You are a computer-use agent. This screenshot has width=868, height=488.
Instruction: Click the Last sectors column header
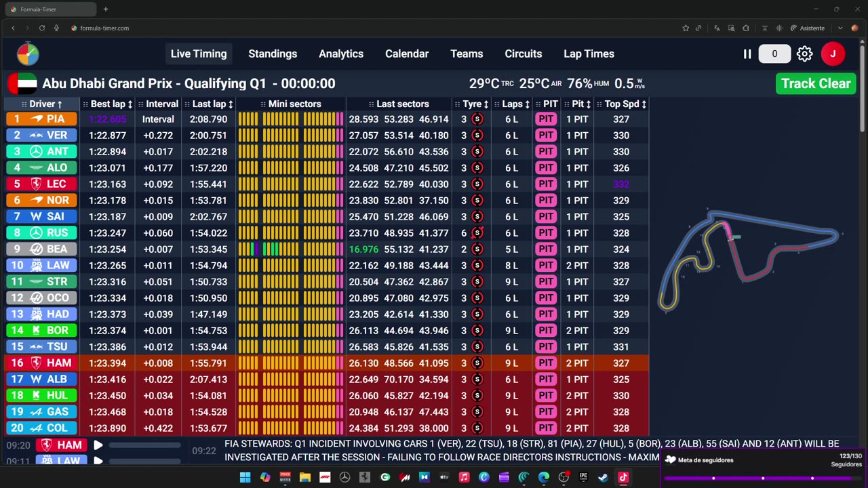pyautogui.click(x=399, y=104)
